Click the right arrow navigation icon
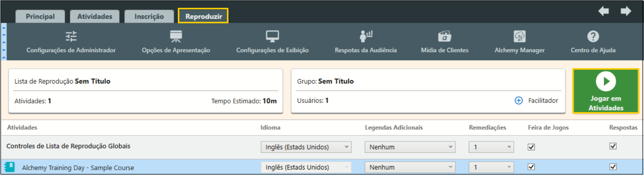644x189 pixels. pyautogui.click(x=626, y=11)
